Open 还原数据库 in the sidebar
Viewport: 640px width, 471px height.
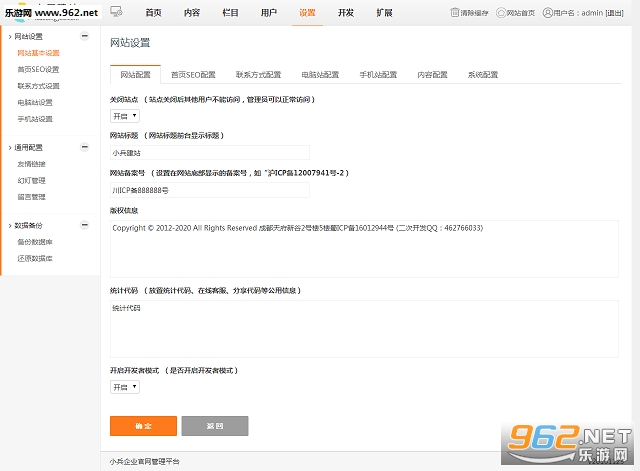pos(35,258)
